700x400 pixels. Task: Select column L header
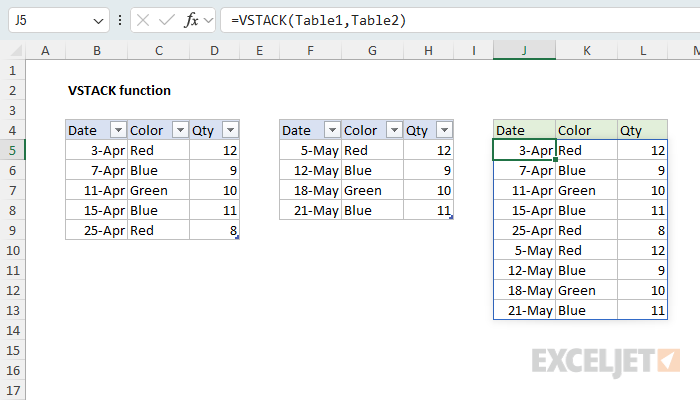coord(643,50)
